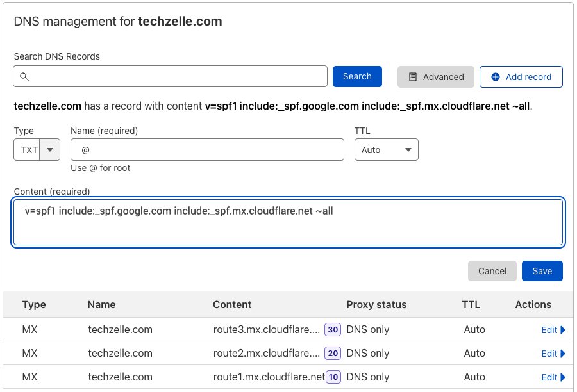The height and width of the screenshot is (392, 577).
Task: Click Auto TTL value in route1 row
Action: (x=474, y=377)
